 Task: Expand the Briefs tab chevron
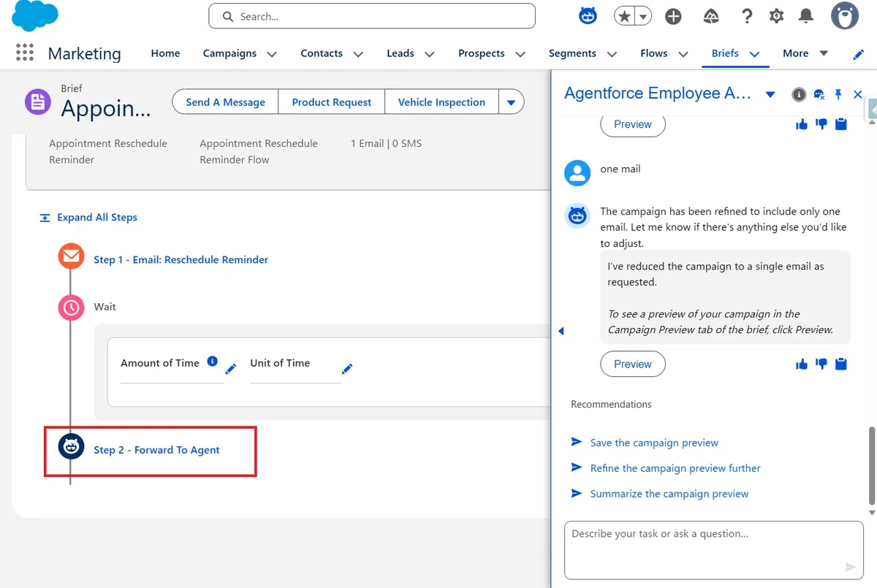point(754,54)
